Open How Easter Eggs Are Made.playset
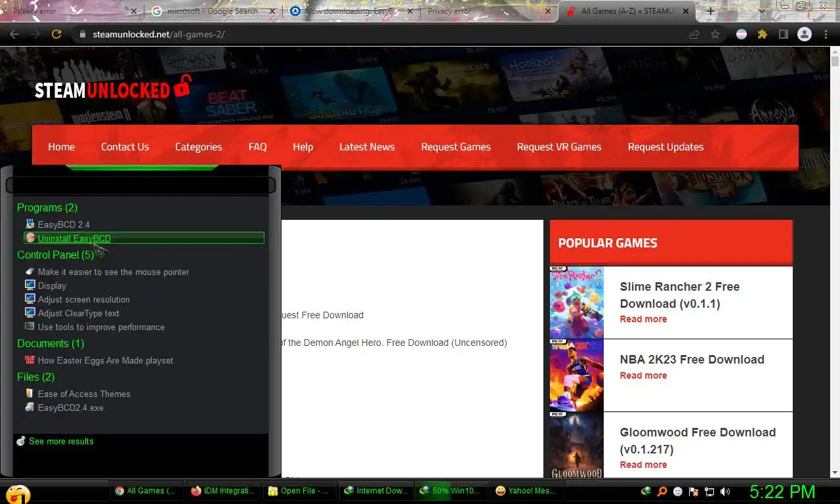 coord(105,360)
